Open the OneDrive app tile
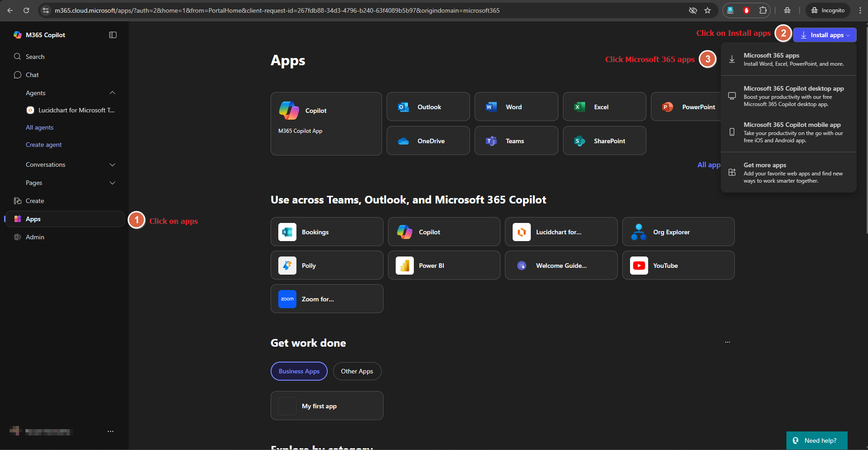This screenshot has width=868, height=450. 428,141
